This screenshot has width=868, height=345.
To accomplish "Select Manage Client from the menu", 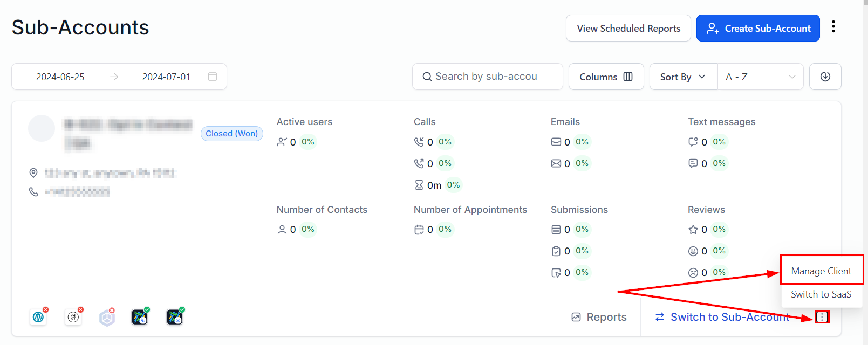I will click(821, 271).
